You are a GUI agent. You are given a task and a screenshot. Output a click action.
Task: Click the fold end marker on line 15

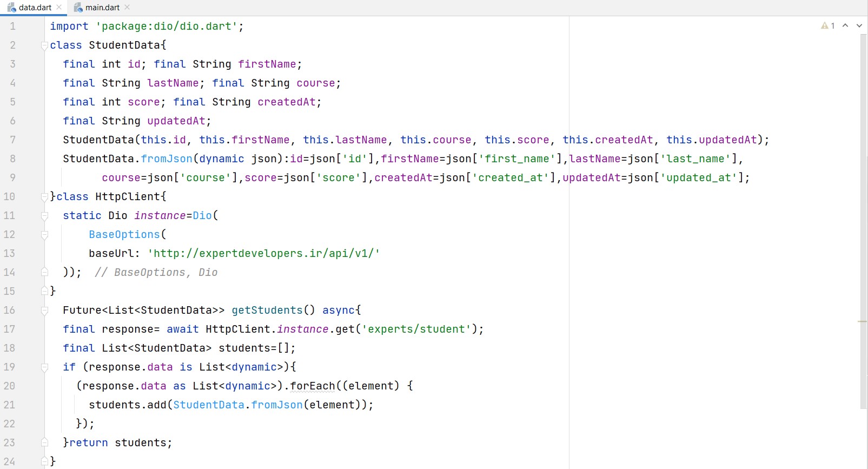(44, 290)
